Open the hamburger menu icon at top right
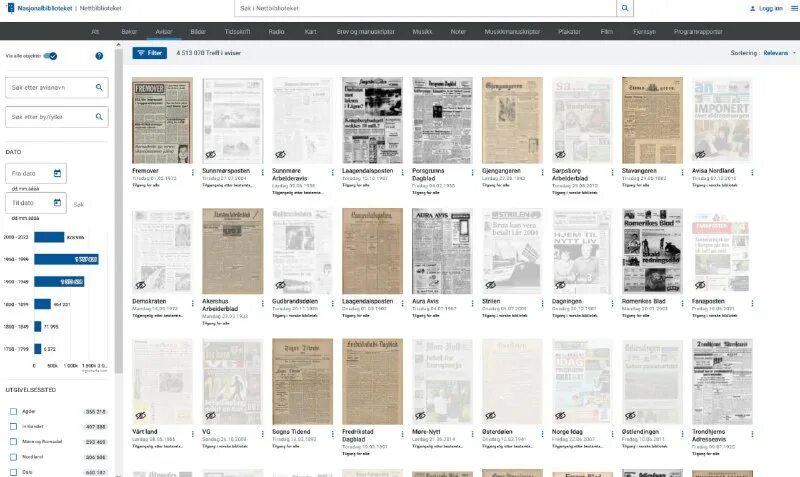The width and height of the screenshot is (800, 477). [x=794, y=8]
